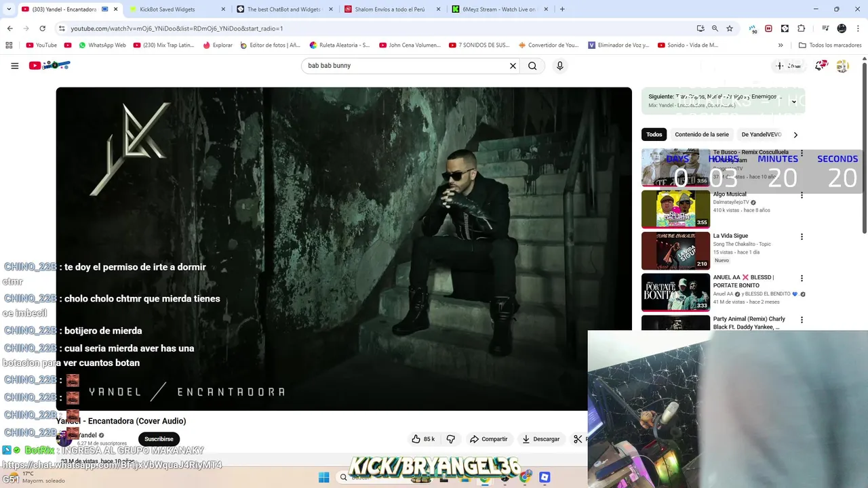Open the YouTube hamburger guide menu
The image size is (868, 488).
tap(15, 66)
